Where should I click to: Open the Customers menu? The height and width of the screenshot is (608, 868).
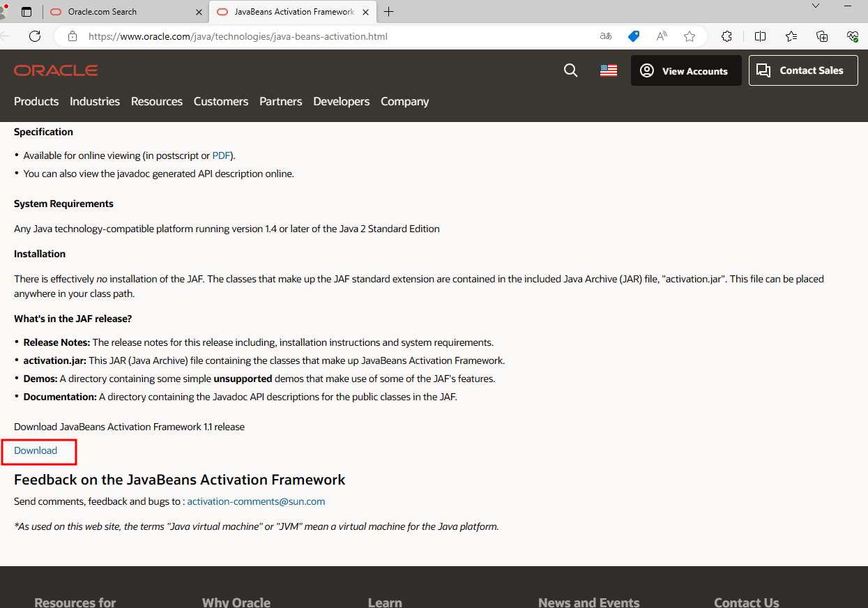[221, 102]
